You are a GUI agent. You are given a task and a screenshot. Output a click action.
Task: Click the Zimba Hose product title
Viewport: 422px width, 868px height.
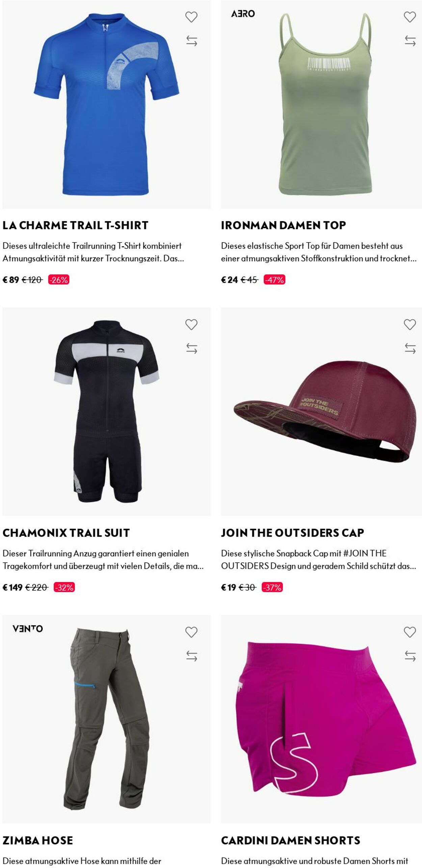coord(38,840)
